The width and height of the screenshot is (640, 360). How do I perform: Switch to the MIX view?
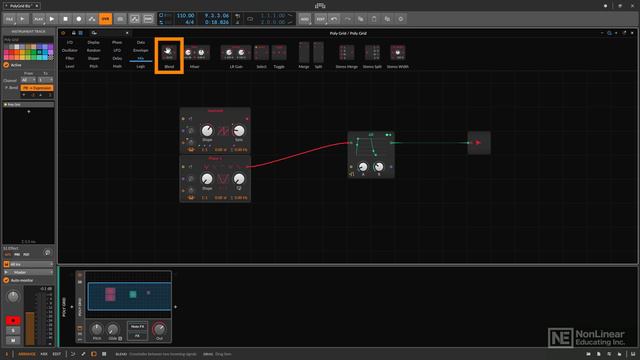44,354
